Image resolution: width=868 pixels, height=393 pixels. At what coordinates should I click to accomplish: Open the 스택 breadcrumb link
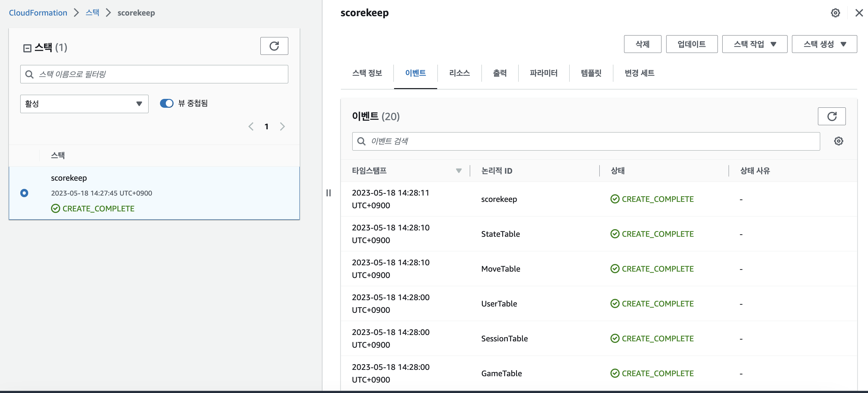pyautogui.click(x=92, y=13)
